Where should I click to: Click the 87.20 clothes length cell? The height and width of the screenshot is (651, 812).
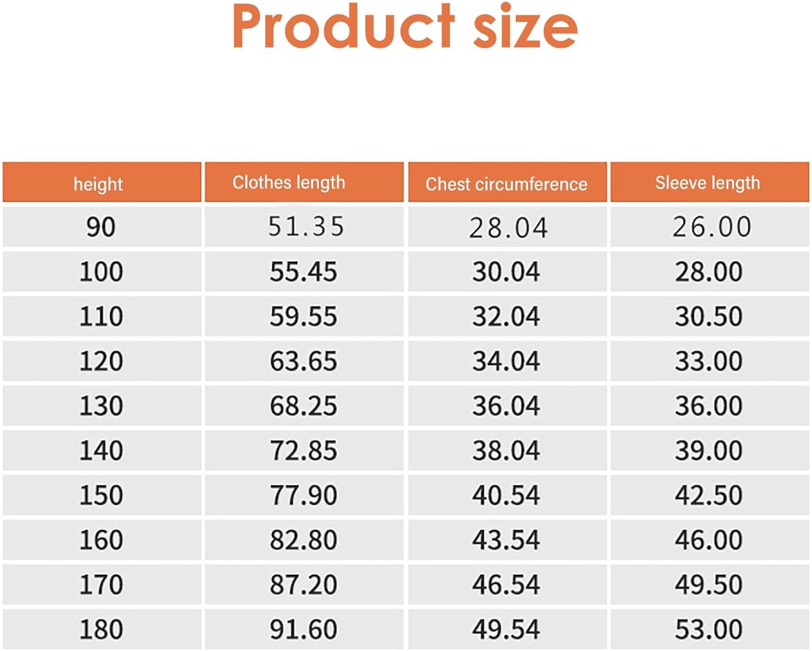coord(303,585)
